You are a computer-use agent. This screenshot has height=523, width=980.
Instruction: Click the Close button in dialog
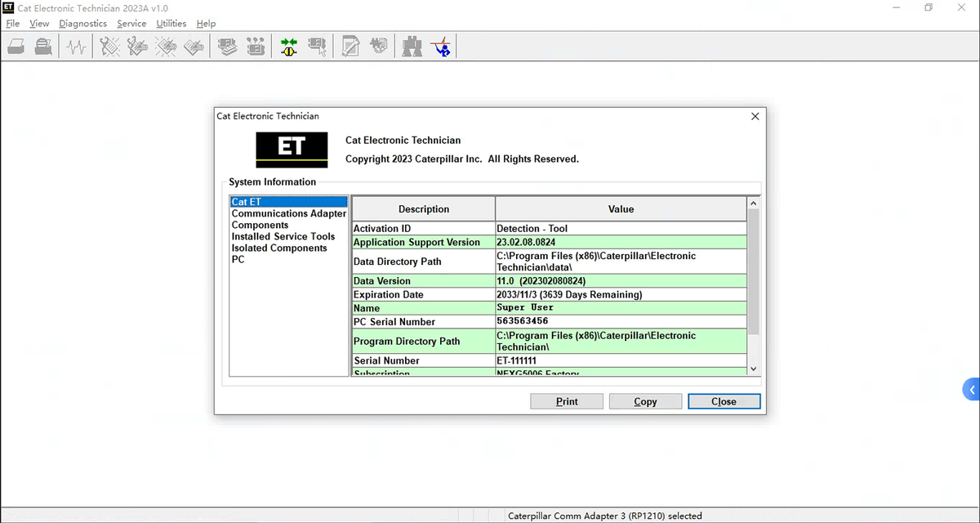pyautogui.click(x=724, y=401)
